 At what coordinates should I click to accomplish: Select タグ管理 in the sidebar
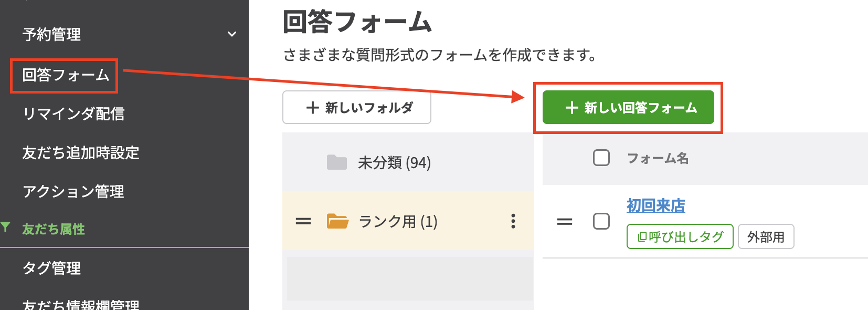coord(52,268)
